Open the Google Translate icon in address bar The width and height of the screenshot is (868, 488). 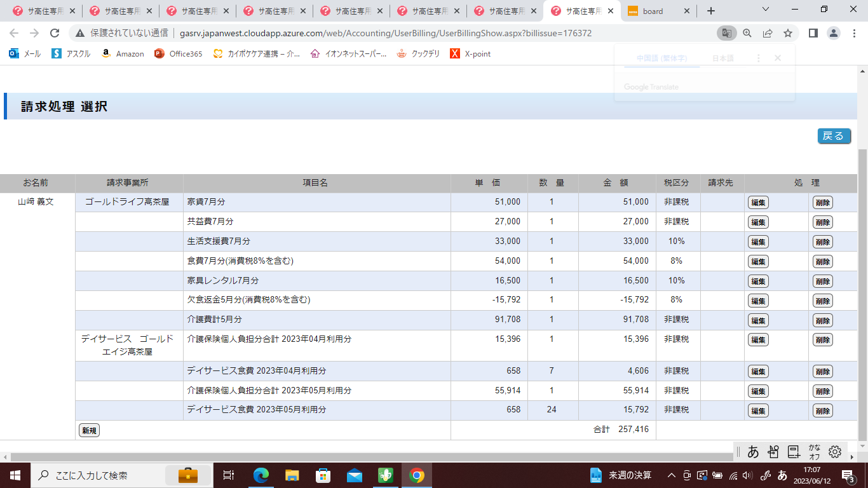[x=726, y=33]
